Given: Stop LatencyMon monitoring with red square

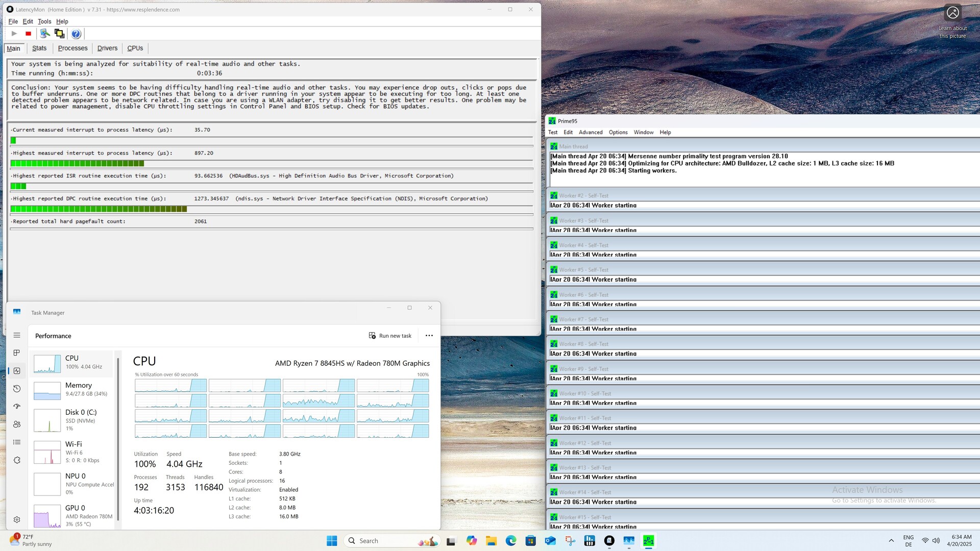Looking at the screenshot, I should pyautogui.click(x=29, y=34).
